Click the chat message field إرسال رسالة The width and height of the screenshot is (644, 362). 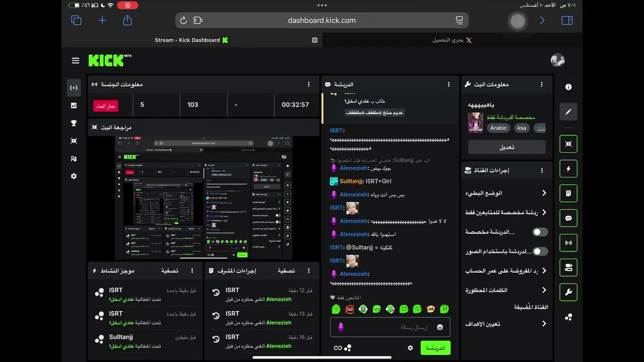click(390, 327)
